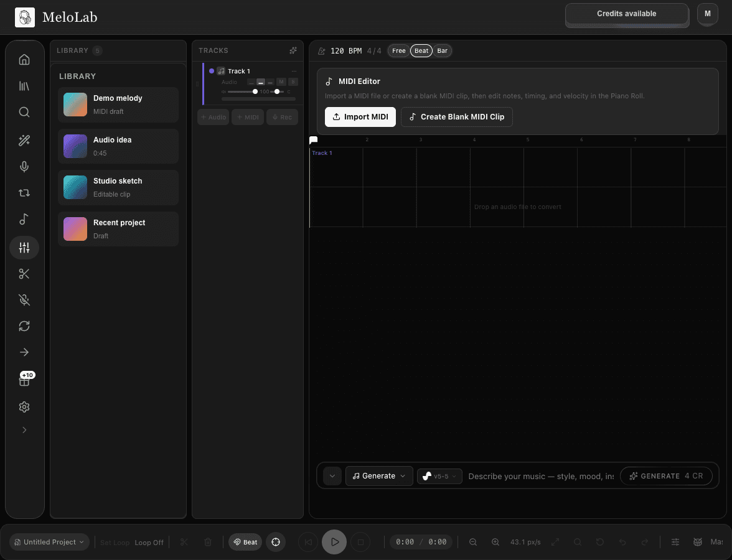Open the sidebar microphone icon
Image resolution: width=732 pixels, height=560 pixels.
point(24,167)
